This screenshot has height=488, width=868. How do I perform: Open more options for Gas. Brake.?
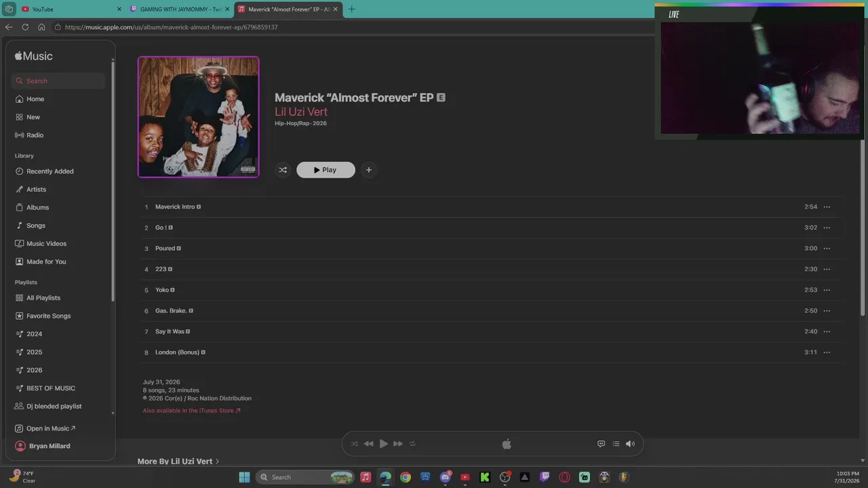[x=827, y=310]
